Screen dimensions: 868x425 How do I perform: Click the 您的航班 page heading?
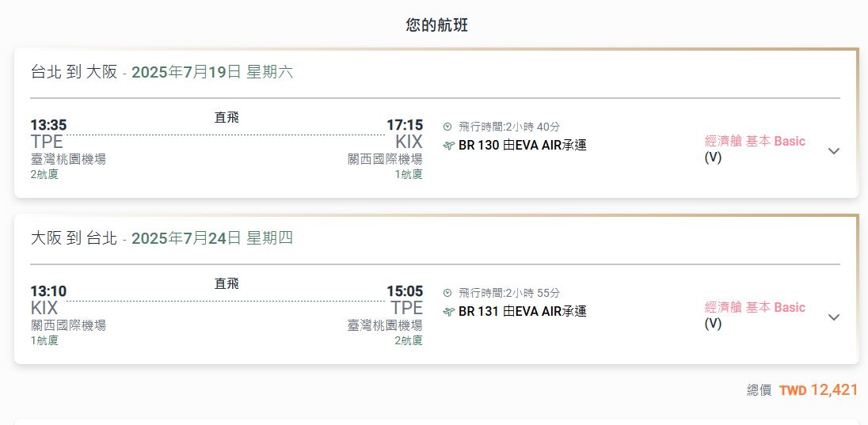point(437,25)
